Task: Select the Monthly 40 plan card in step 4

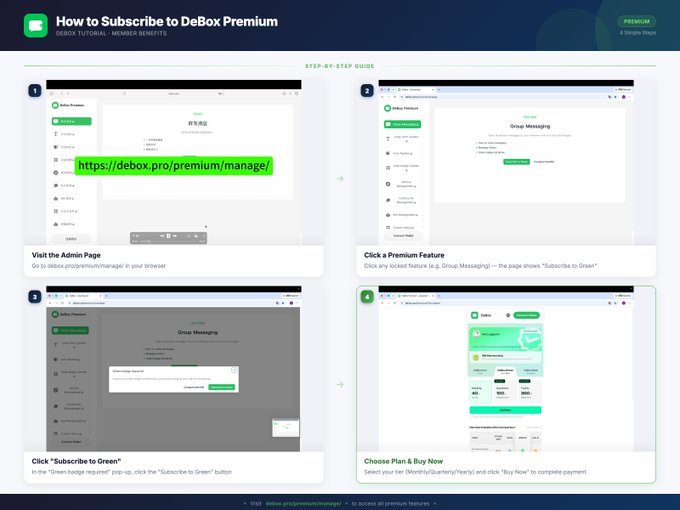Action: (x=480, y=392)
